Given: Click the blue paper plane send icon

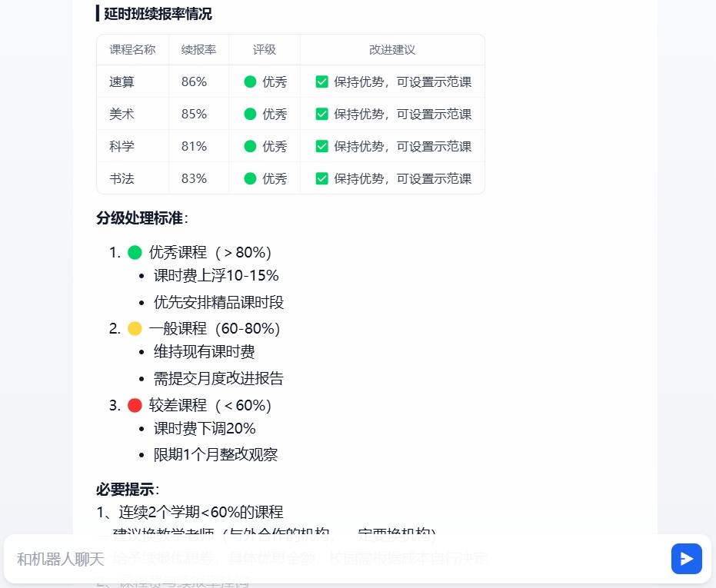Looking at the screenshot, I should pos(686,559).
